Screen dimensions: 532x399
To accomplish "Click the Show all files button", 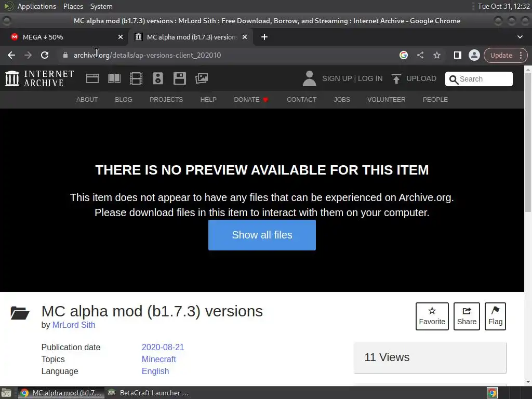I will 262,235.
